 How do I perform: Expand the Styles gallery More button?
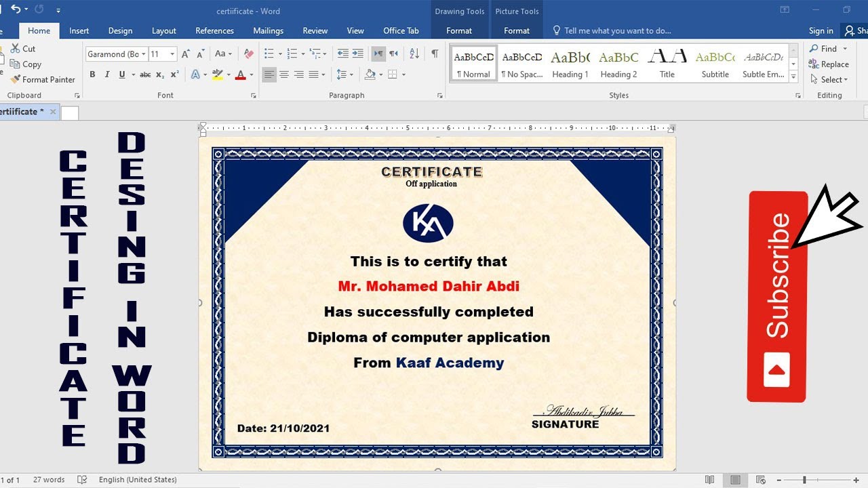[x=794, y=77]
